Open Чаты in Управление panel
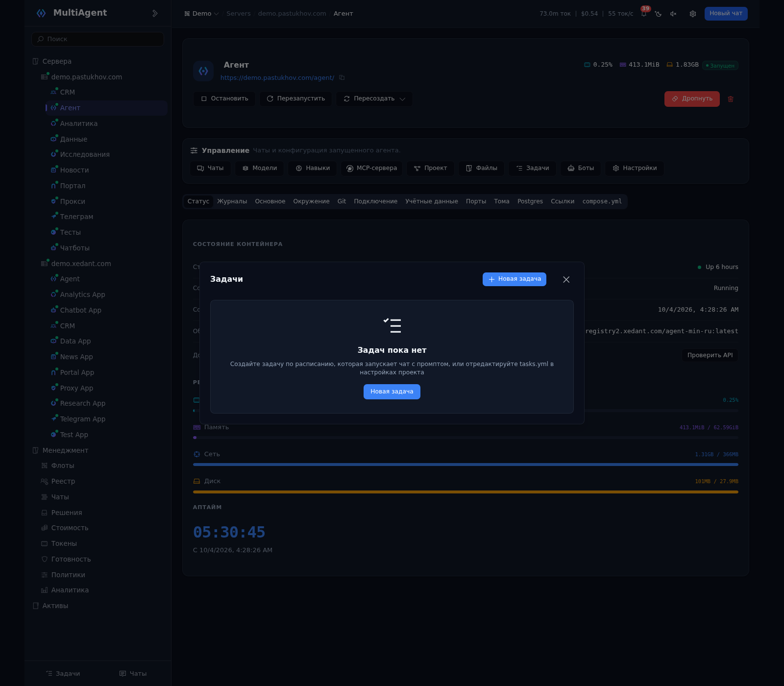Image resolution: width=784 pixels, height=686 pixels. pyautogui.click(x=210, y=169)
